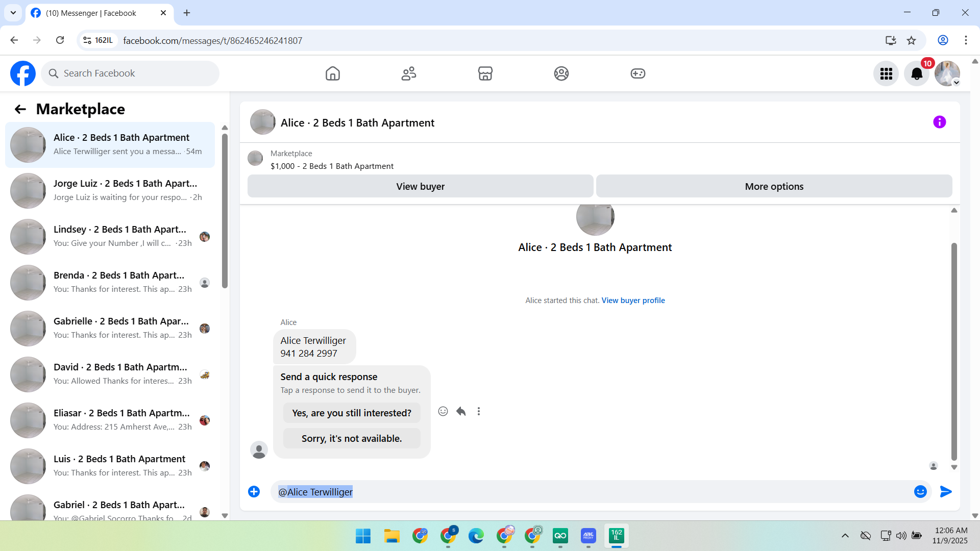Click the purple conversation info icon
The height and width of the screenshot is (551, 980).
point(939,122)
